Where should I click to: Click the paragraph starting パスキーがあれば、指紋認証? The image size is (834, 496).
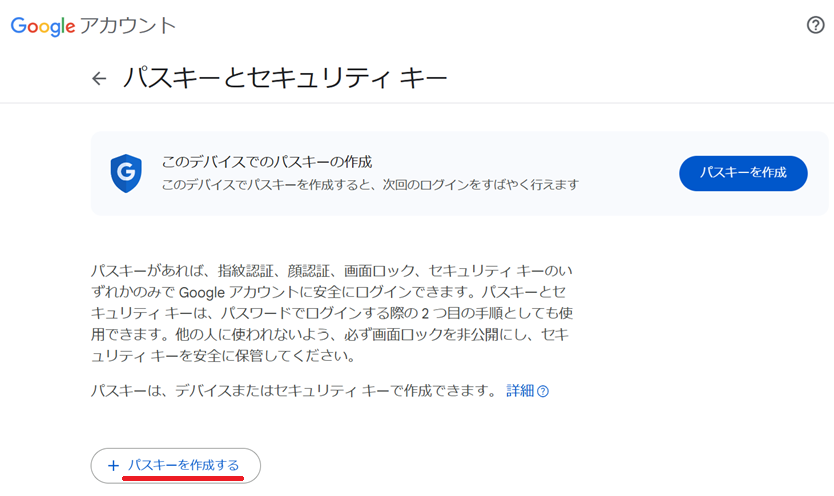click(331, 313)
